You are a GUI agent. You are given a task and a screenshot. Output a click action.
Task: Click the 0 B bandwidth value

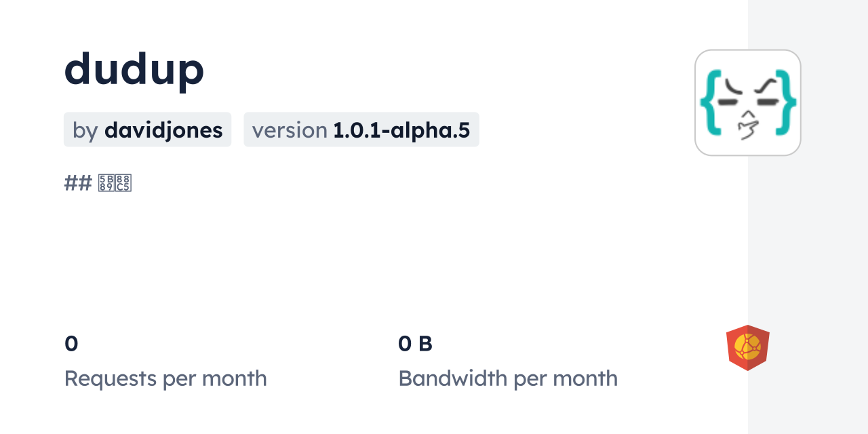[415, 344]
